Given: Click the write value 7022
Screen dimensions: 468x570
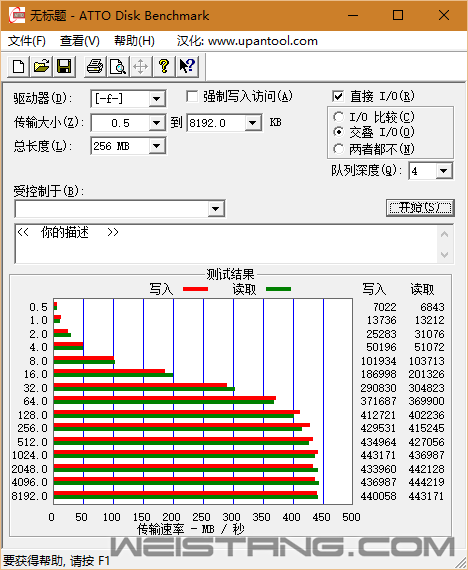Looking at the screenshot, I should tap(384, 307).
